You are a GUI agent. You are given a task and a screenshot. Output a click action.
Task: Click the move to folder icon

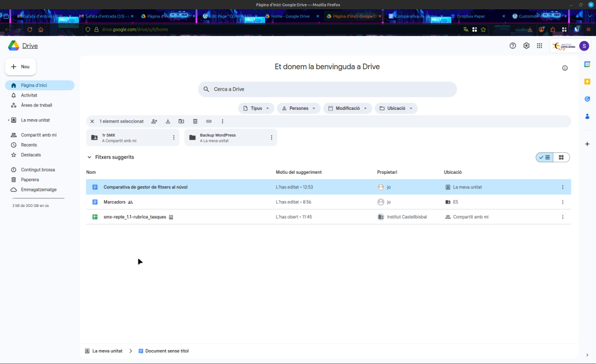click(181, 122)
